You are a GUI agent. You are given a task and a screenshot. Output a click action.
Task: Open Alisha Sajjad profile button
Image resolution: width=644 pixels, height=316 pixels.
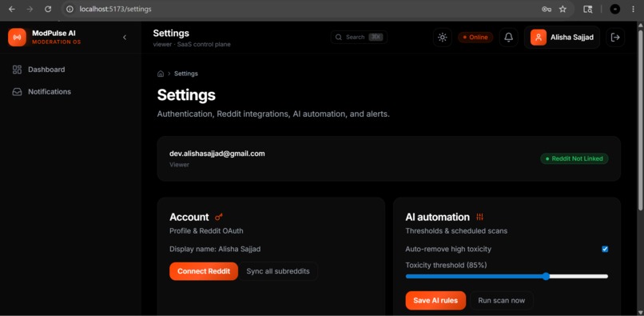tap(562, 38)
